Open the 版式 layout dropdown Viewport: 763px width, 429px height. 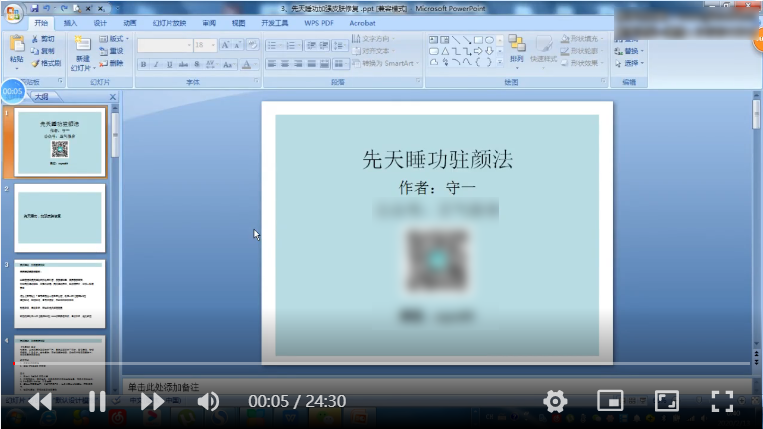tap(114, 39)
